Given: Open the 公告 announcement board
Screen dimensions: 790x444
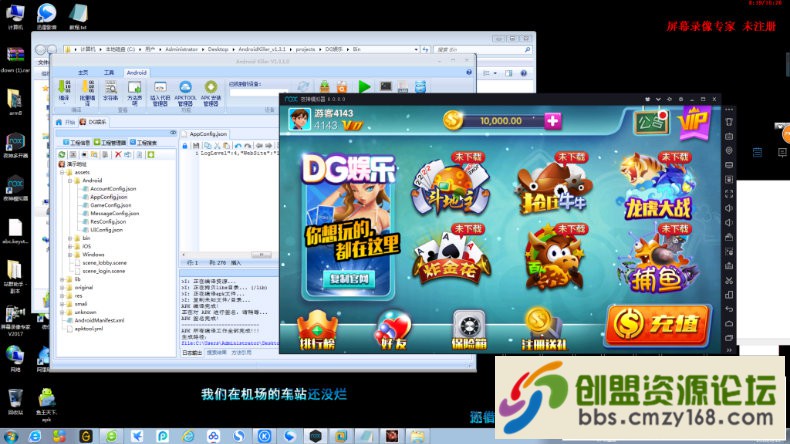Looking at the screenshot, I should coord(651,121).
